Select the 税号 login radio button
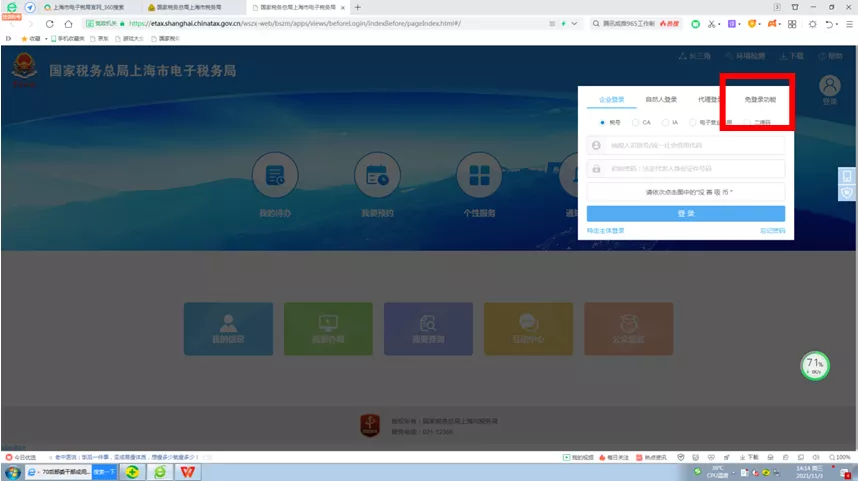 click(602, 123)
